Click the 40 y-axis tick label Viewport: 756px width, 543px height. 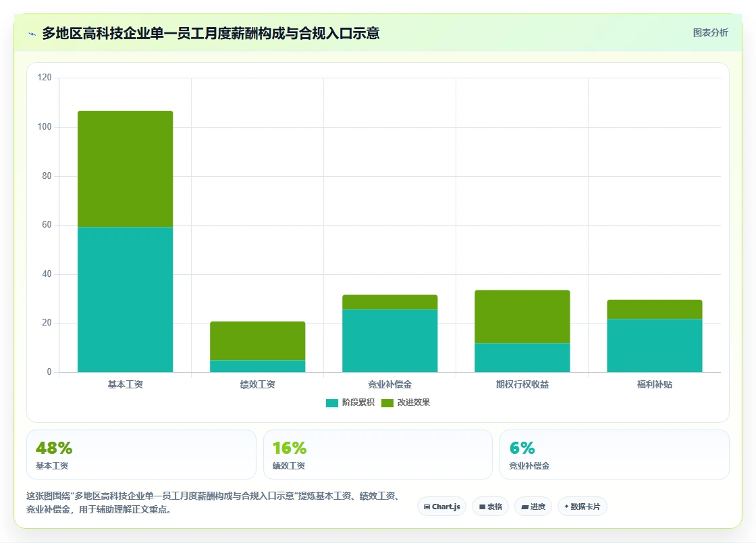pyautogui.click(x=47, y=274)
